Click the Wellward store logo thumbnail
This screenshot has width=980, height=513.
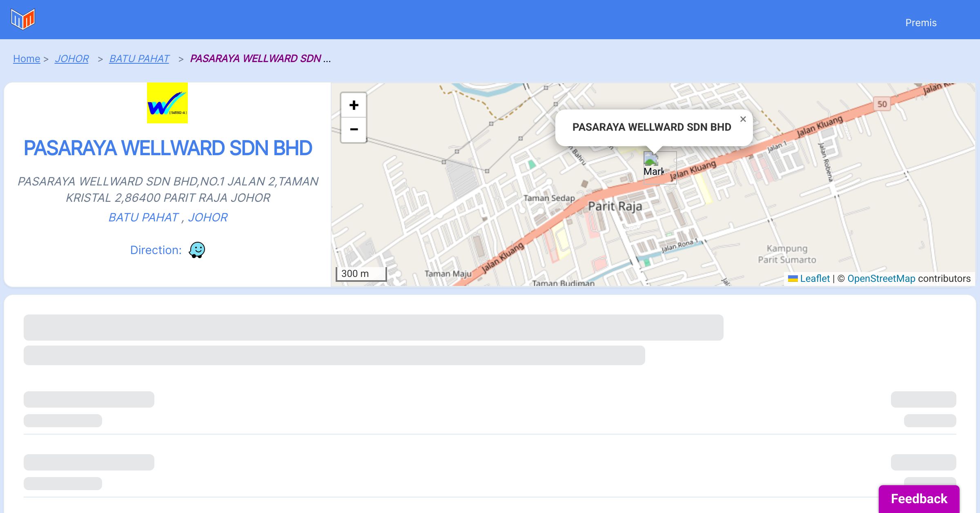click(x=167, y=103)
